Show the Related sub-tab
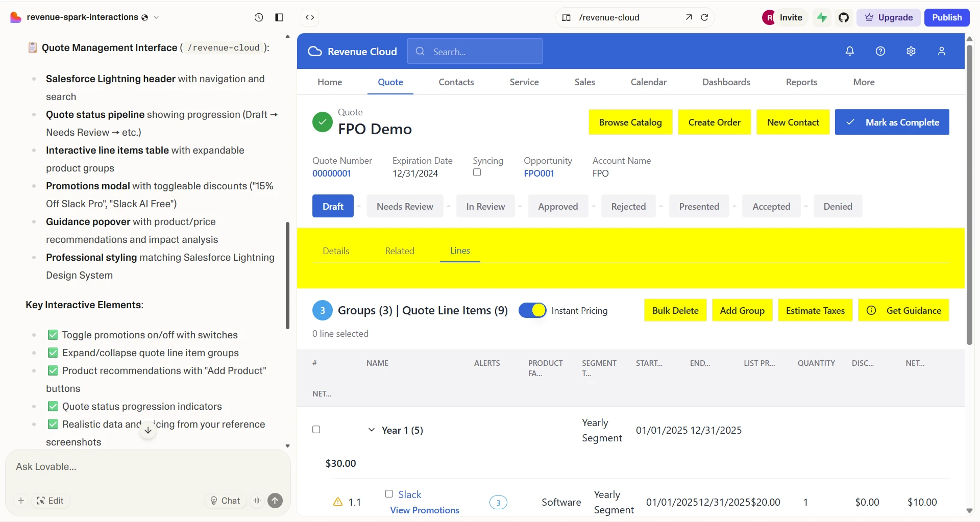Image resolution: width=980 pixels, height=522 pixels. click(400, 251)
